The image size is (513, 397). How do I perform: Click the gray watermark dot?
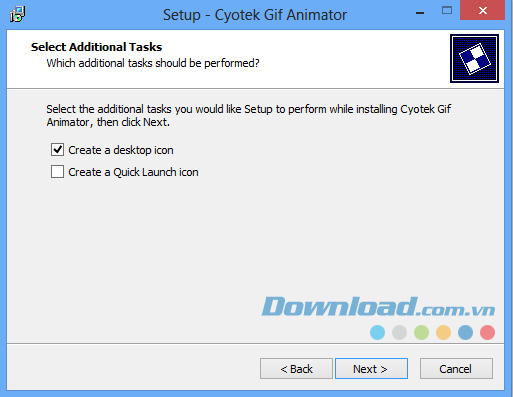(399, 332)
